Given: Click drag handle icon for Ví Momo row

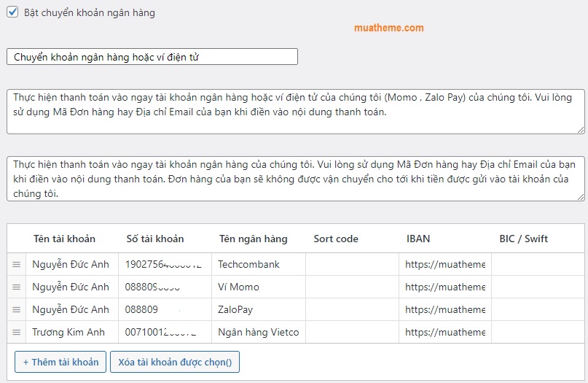Looking at the screenshot, I should pyautogui.click(x=16, y=287).
